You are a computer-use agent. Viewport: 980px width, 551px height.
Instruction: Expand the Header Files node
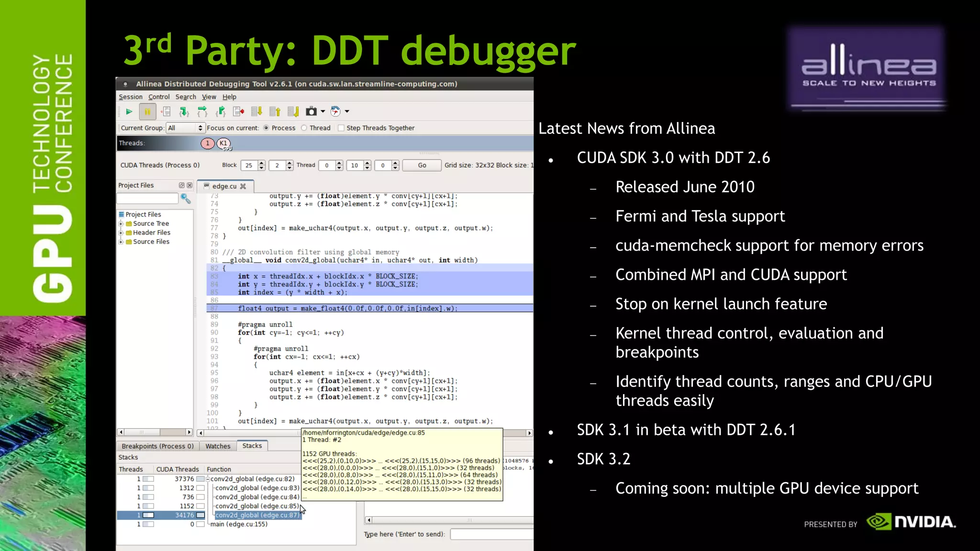121,233
